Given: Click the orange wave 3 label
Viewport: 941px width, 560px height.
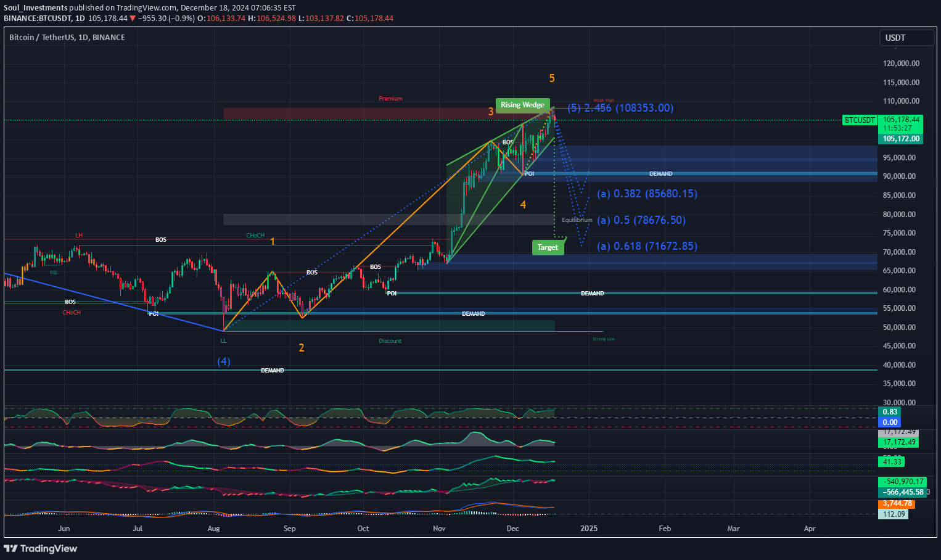Looking at the screenshot, I should pos(491,112).
